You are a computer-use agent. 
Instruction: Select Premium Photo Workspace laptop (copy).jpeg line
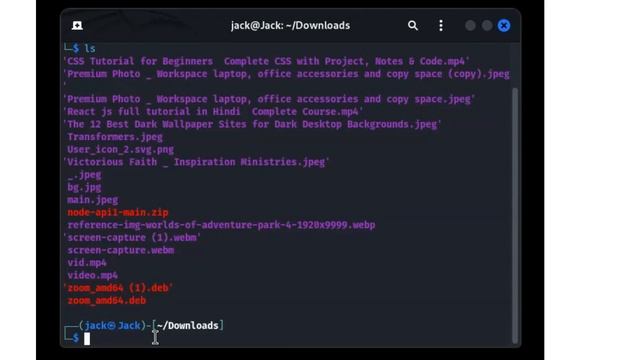coord(287,74)
